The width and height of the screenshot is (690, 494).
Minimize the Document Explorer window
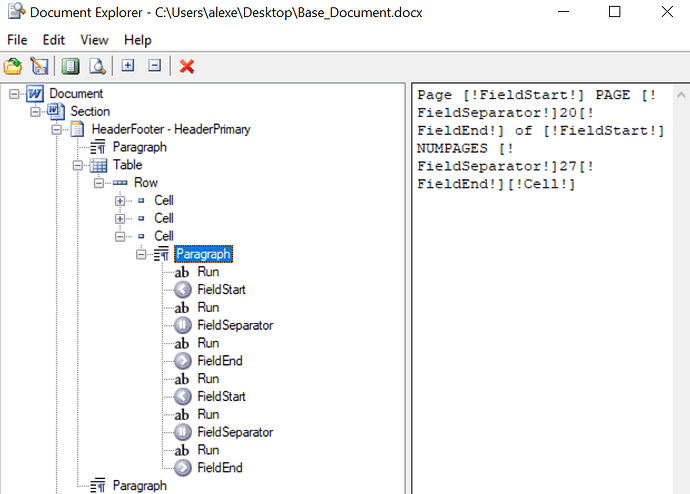click(563, 12)
